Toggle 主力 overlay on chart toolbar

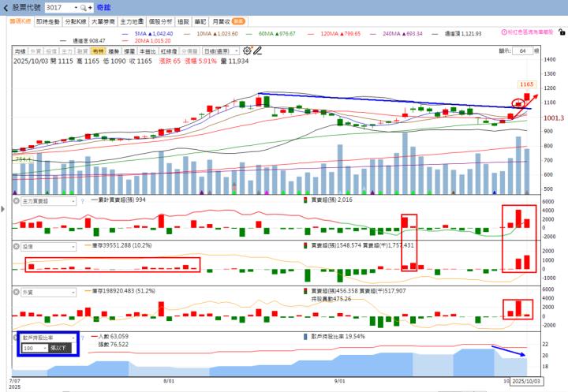pos(66,51)
